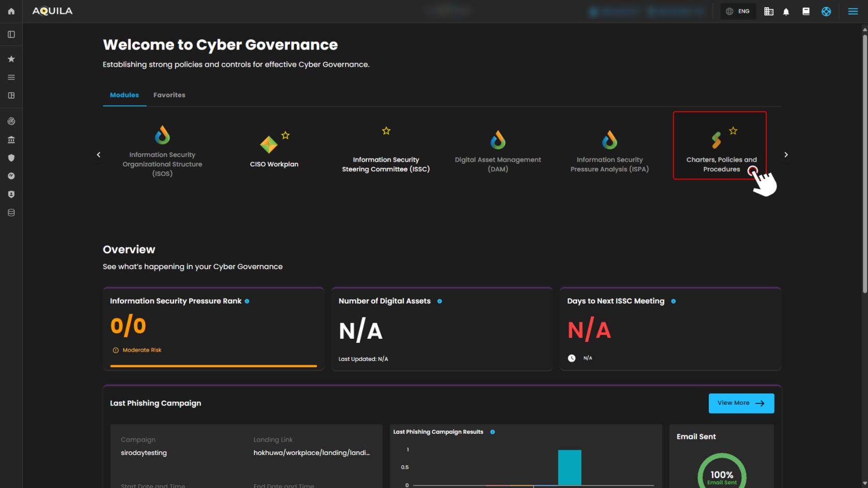Select the Modules tab
Viewport: 868px width, 488px height.
pyautogui.click(x=125, y=95)
